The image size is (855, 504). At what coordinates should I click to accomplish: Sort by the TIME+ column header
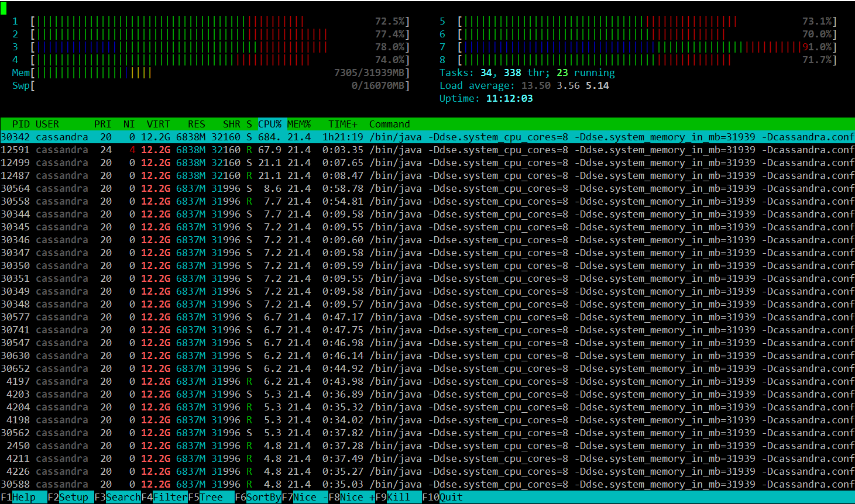click(x=343, y=124)
